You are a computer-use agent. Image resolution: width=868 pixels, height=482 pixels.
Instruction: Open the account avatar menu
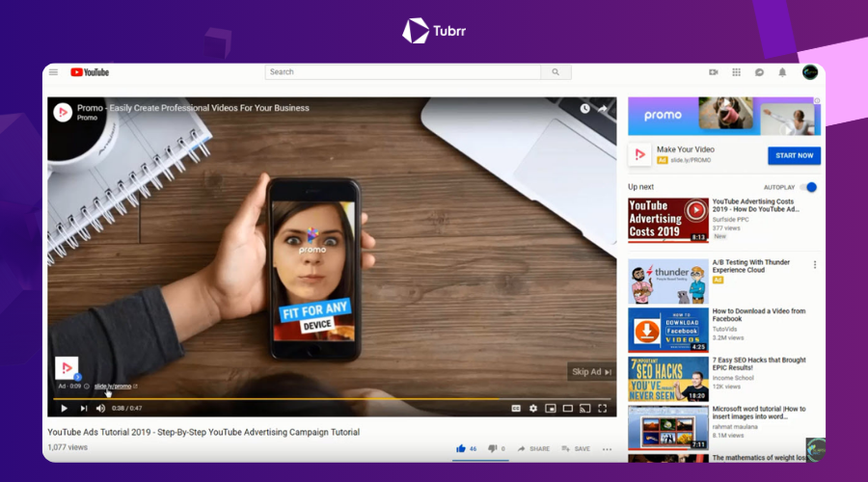pos(810,72)
